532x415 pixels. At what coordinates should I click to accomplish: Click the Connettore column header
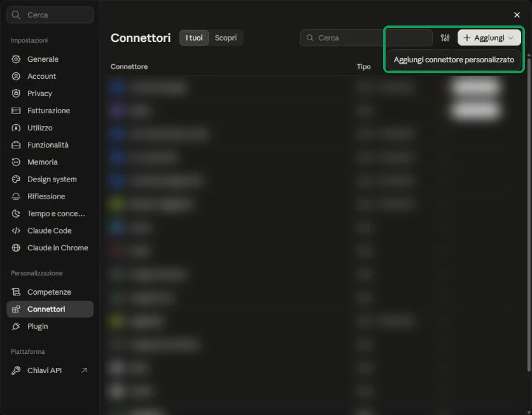(x=129, y=66)
